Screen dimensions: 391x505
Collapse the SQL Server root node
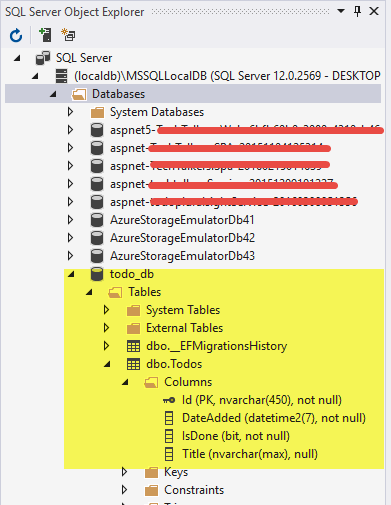(x=17, y=58)
